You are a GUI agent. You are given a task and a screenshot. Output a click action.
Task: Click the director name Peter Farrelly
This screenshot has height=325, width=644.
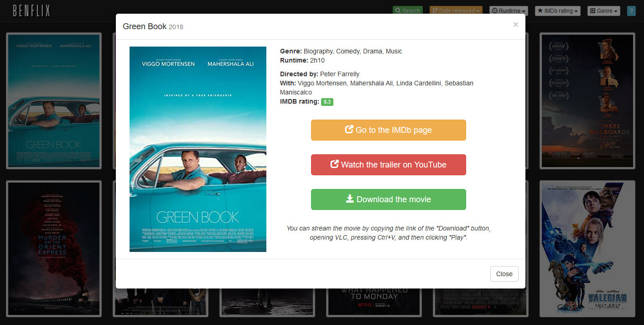point(340,74)
